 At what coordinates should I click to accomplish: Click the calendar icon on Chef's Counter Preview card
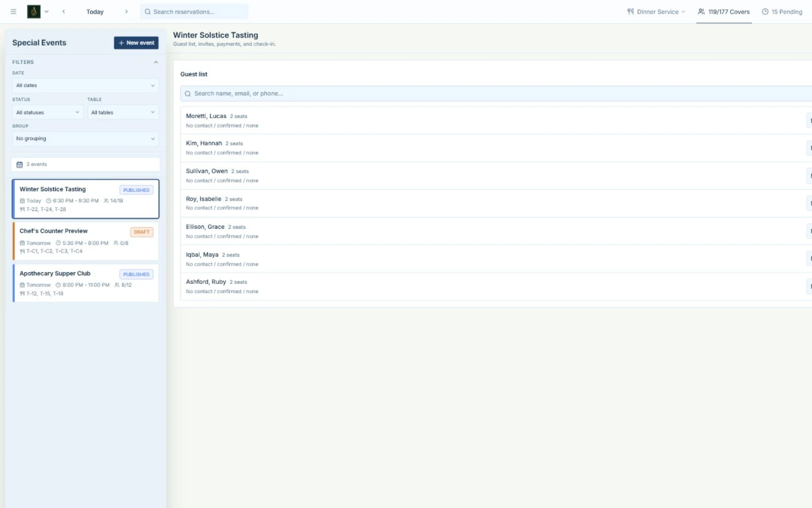(22, 243)
